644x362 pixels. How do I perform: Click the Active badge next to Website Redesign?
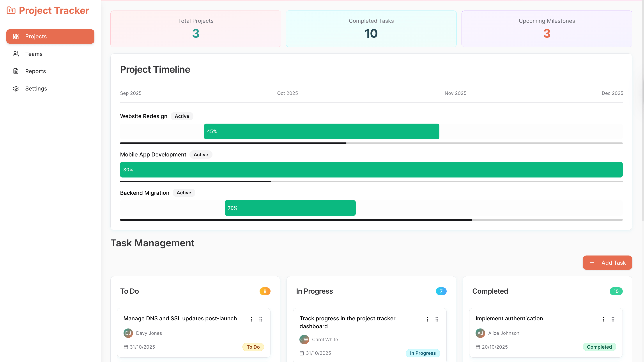(182, 116)
